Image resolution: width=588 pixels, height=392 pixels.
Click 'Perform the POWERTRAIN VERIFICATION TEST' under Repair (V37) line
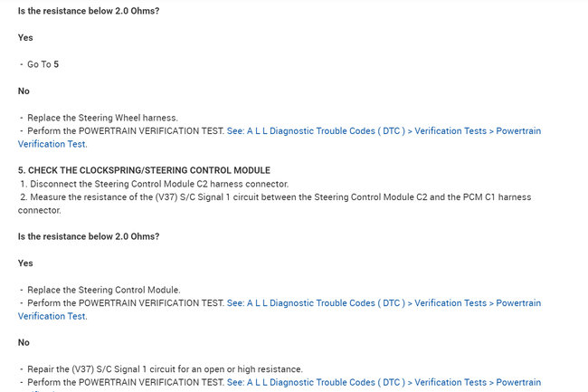pos(126,383)
